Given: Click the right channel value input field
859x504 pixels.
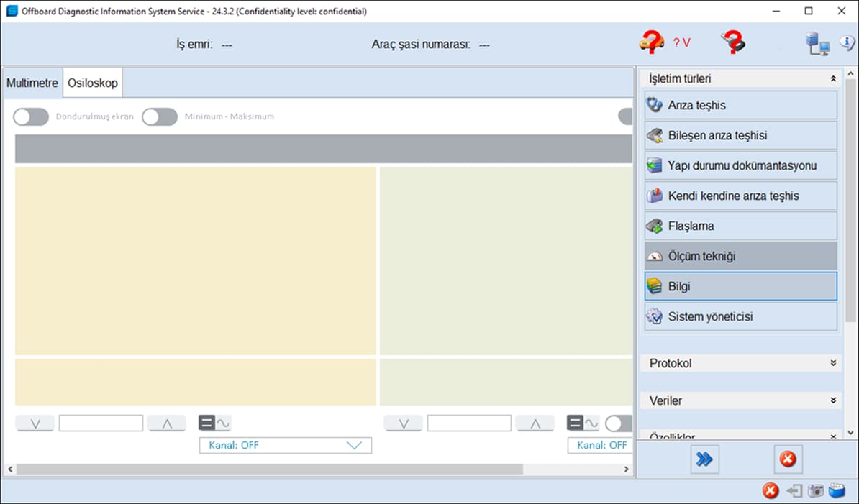Looking at the screenshot, I should [469, 423].
